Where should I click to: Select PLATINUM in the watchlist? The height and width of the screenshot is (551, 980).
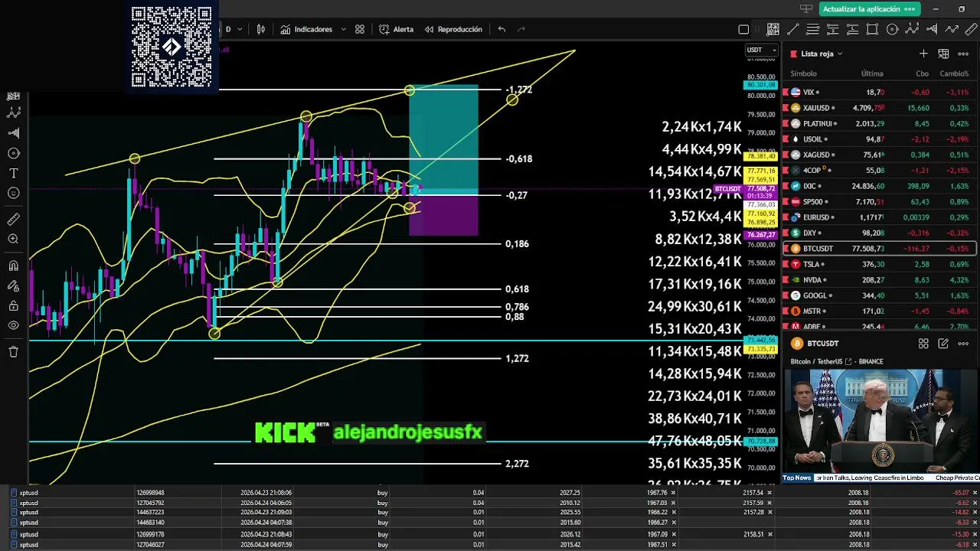click(879, 123)
